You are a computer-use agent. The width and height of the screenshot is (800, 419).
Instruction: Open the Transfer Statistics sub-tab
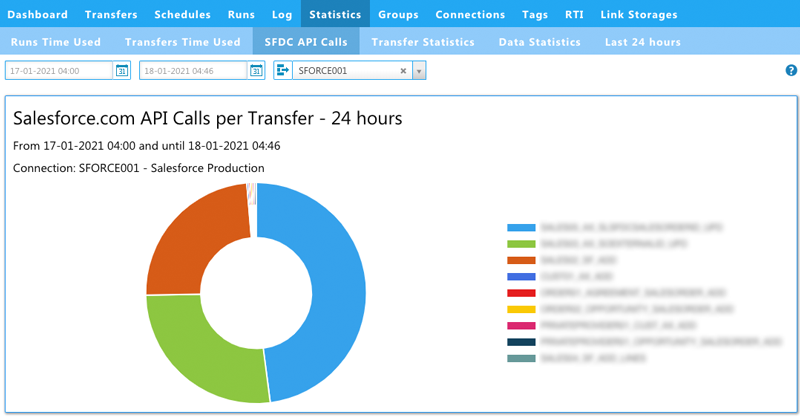click(x=423, y=42)
